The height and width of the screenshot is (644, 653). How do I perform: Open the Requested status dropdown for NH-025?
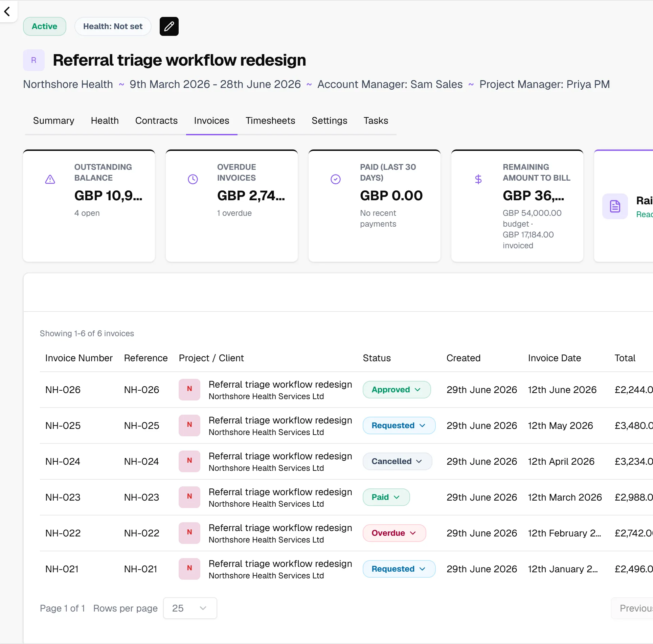(x=399, y=425)
